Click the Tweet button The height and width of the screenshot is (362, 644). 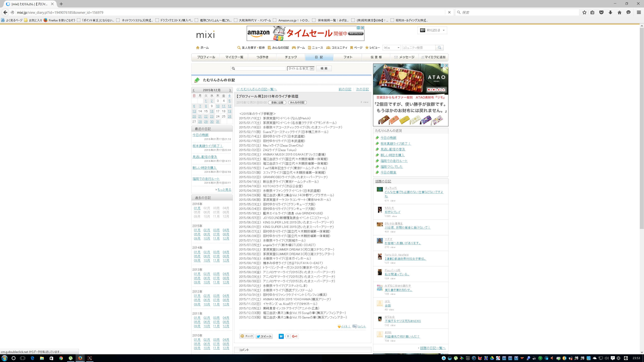264,336
